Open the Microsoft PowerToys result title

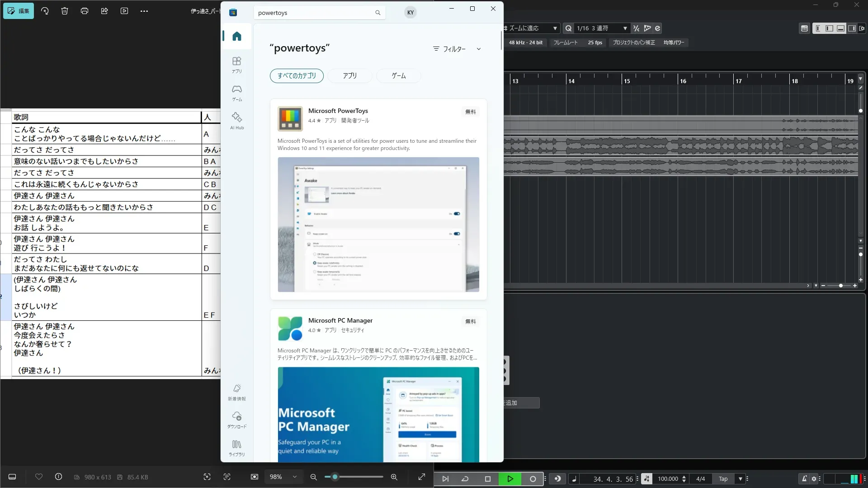pos(338,111)
